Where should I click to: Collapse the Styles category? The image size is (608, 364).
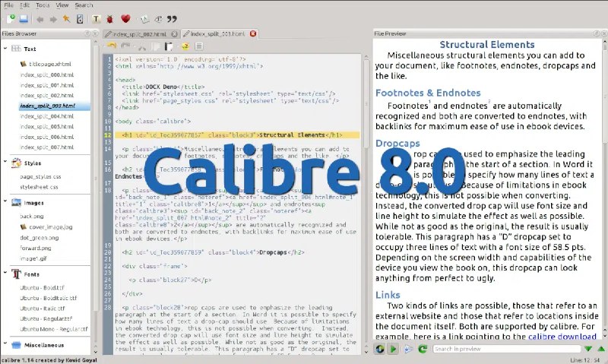(5, 161)
